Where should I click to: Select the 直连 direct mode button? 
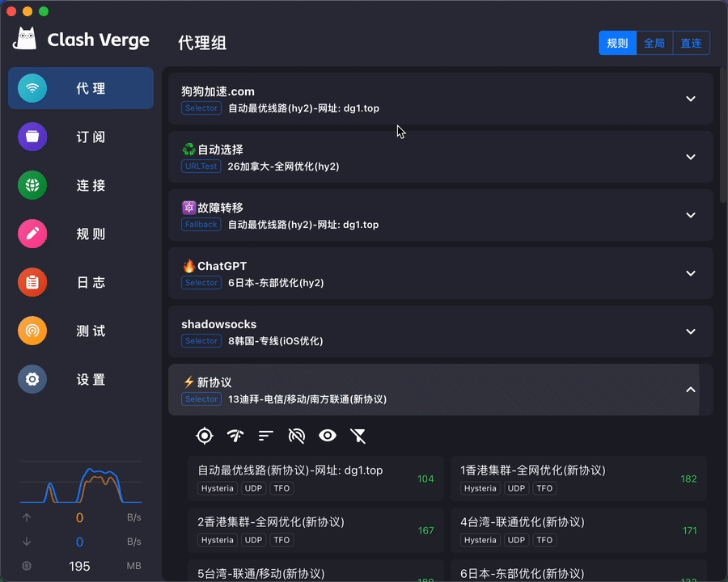(x=691, y=43)
